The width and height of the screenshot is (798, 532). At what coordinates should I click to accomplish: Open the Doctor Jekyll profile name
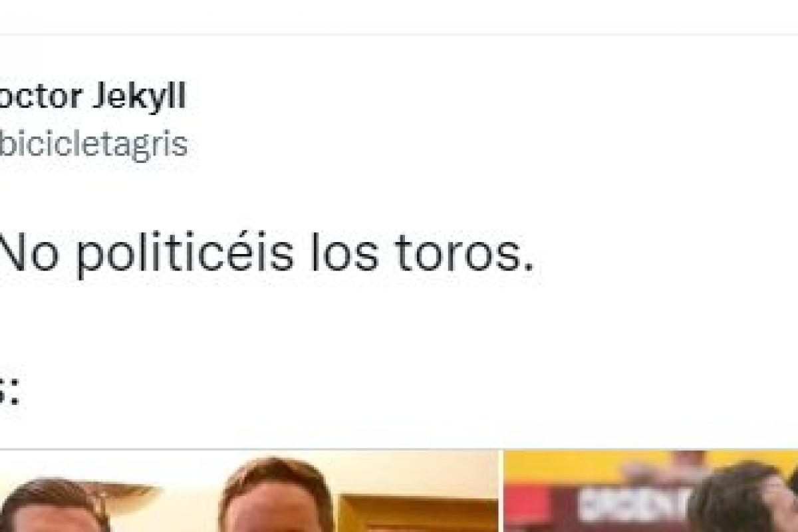(x=93, y=98)
